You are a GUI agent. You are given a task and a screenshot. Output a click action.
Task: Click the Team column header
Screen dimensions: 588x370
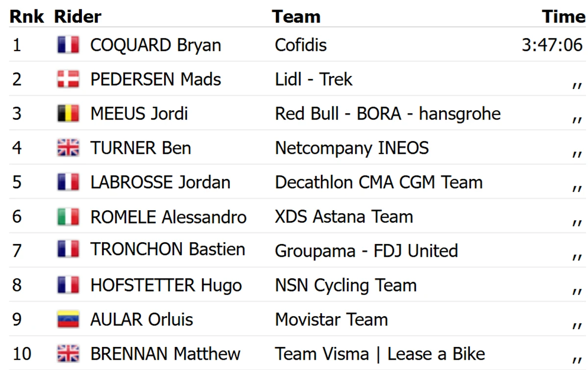pyautogui.click(x=296, y=17)
